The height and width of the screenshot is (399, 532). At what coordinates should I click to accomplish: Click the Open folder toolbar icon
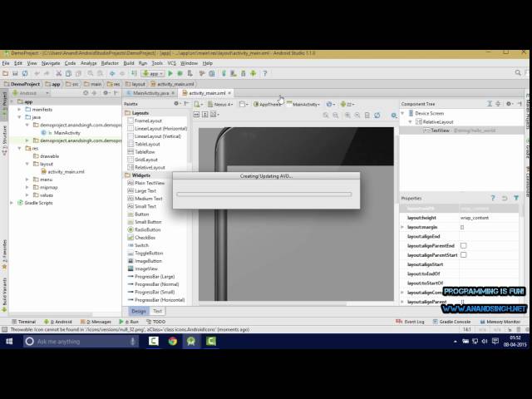pyautogui.click(x=5, y=73)
